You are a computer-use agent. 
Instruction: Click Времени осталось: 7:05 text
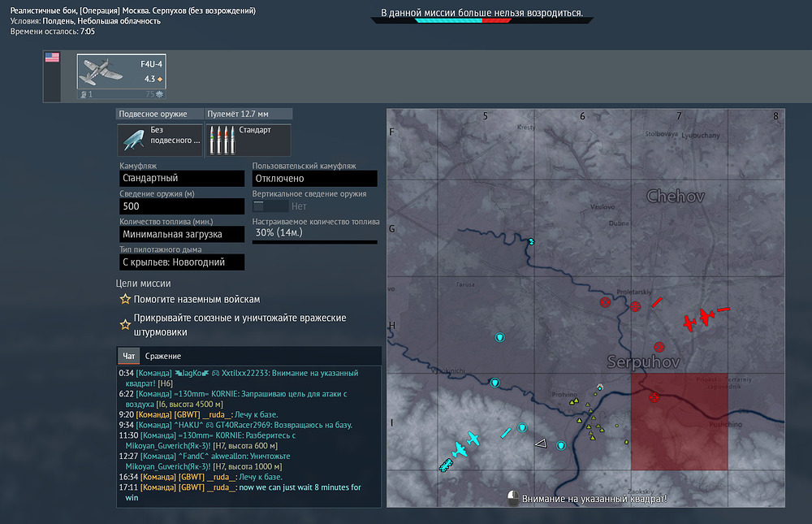click(x=52, y=31)
